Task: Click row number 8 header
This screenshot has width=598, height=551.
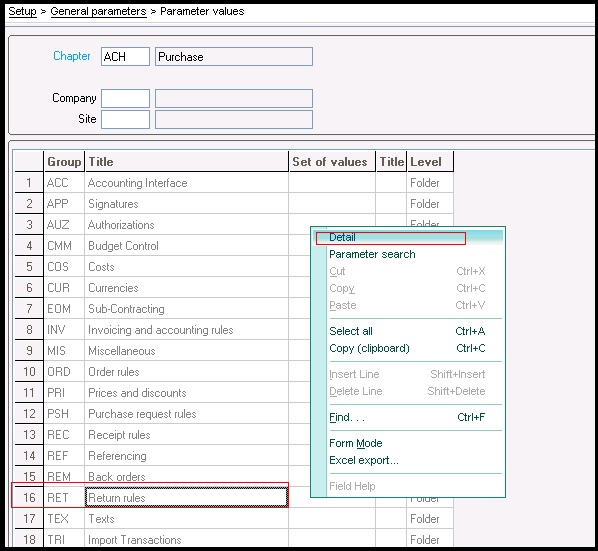Action: coord(29,330)
